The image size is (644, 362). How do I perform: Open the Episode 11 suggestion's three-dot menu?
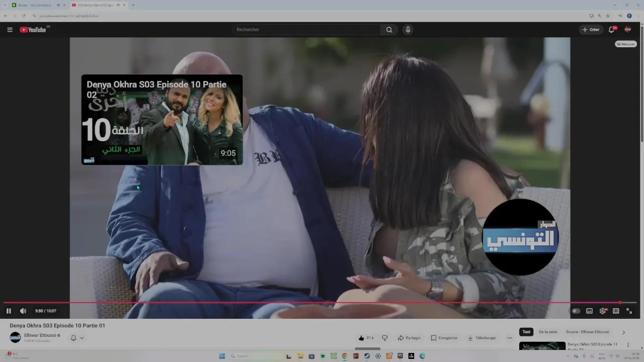click(x=628, y=345)
